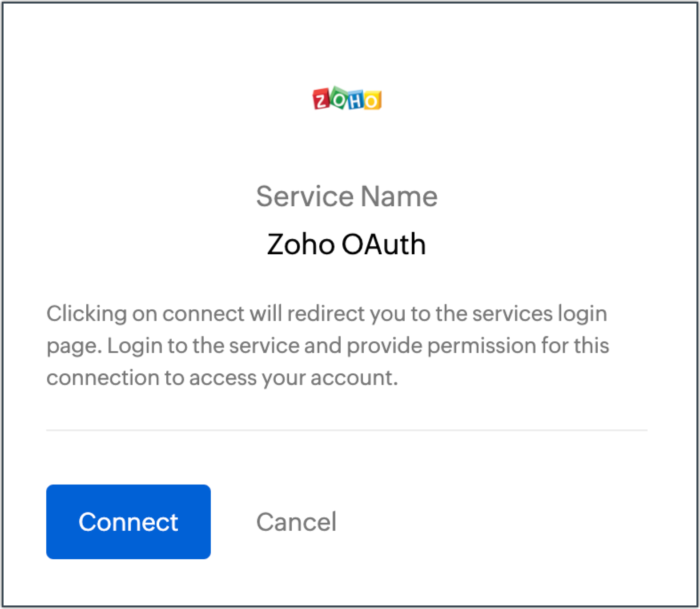Select the Service Name heading
The width and height of the screenshot is (700, 609).
pyautogui.click(x=347, y=196)
